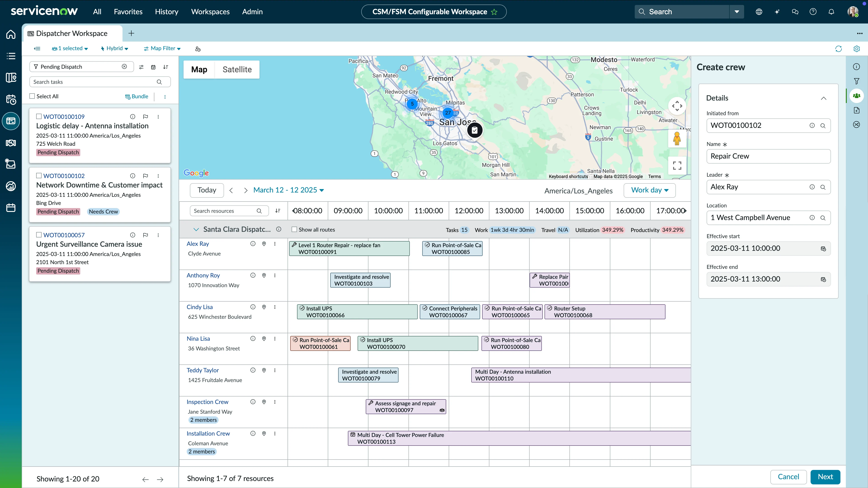The image size is (868, 488).
Task: Click the refresh icon above the map
Action: 839,49
